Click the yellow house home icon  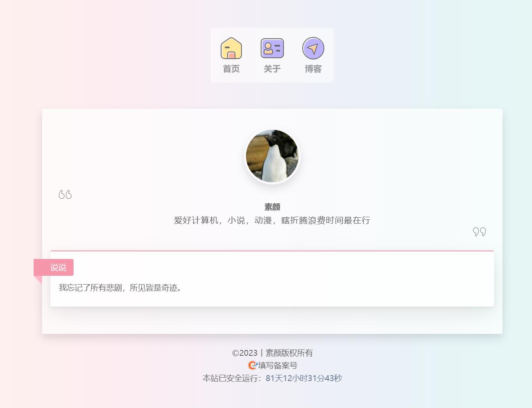point(231,48)
